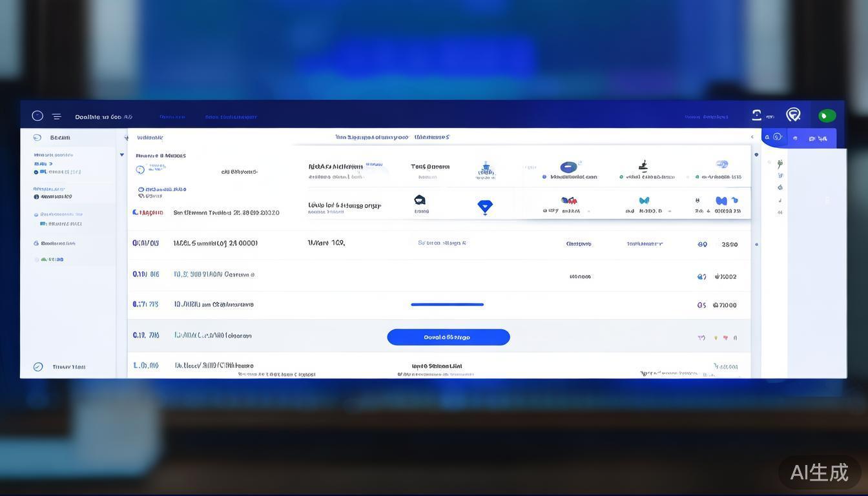Viewport: 868px width, 496px height.
Task: Click the plus icon beside the sidebar header
Action: [125, 136]
